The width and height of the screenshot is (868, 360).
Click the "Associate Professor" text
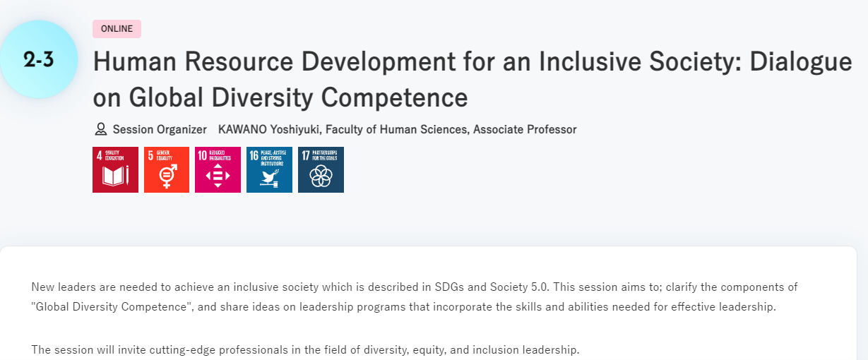(x=525, y=129)
